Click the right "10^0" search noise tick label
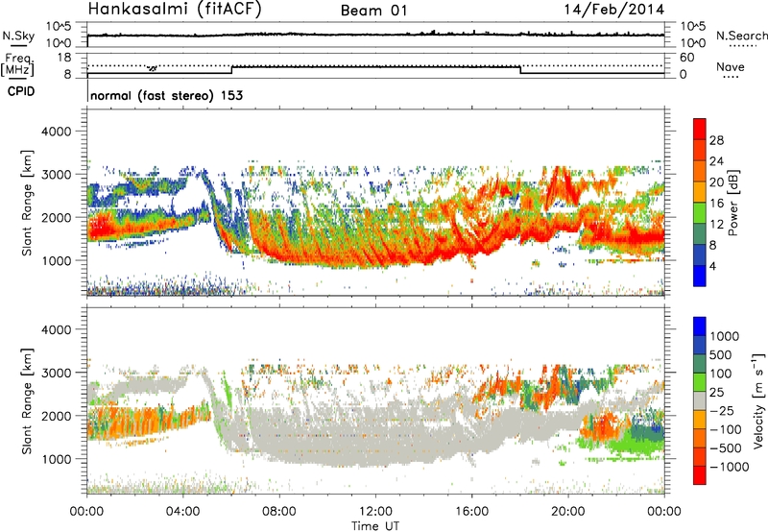This screenshot has width=768, height=532. point(692,43)
